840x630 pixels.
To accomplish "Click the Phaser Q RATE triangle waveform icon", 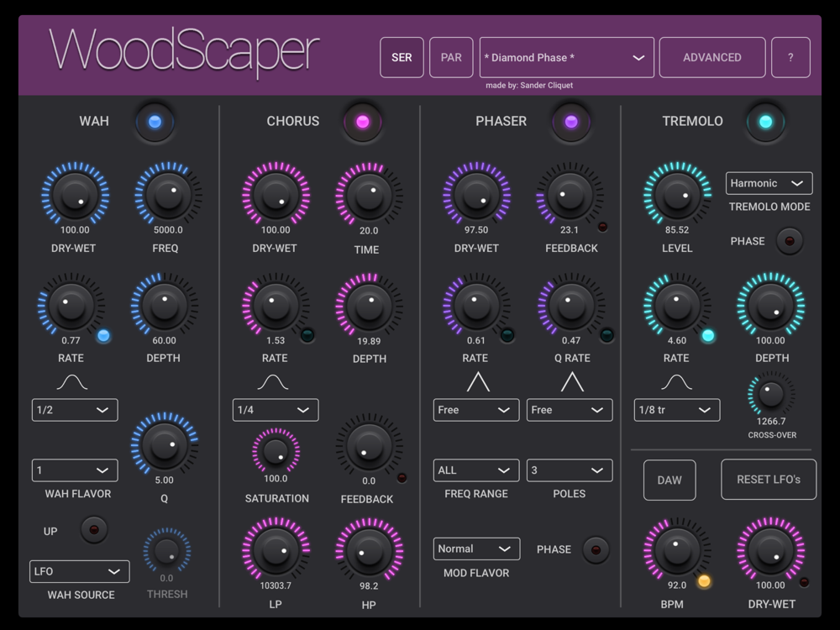I will [x=572, y=382].
